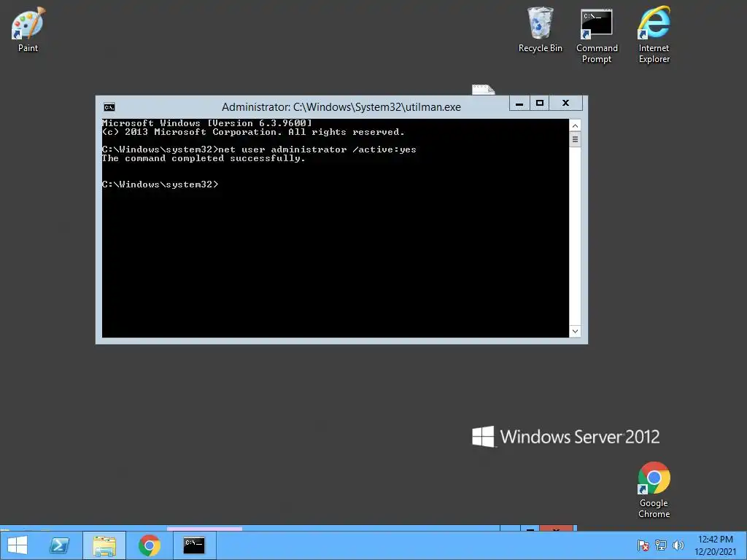The height and width of the screenshot is (560, 747).
Task: Launch Command Prompt desktop shortcut
Action: click(597, 35)
